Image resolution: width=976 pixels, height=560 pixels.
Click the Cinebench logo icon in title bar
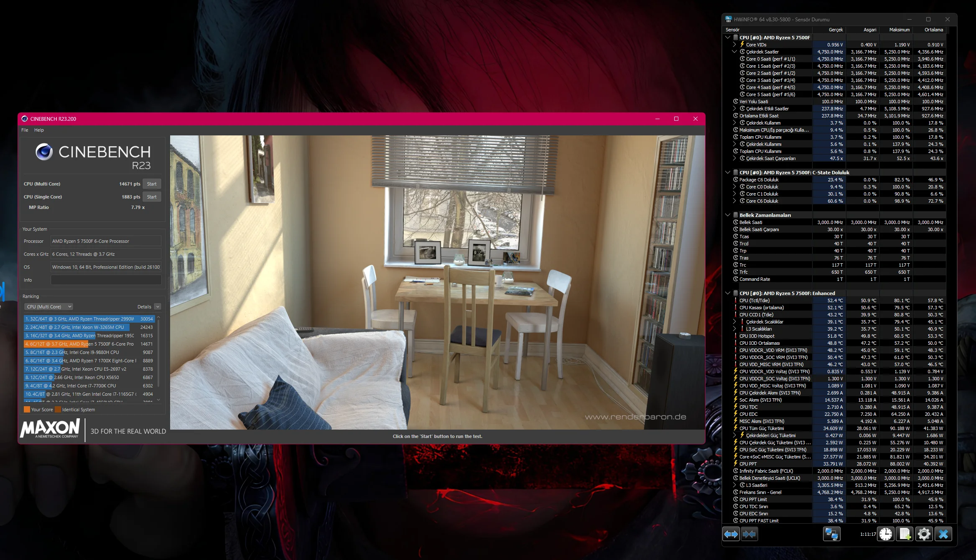[25, 119]
